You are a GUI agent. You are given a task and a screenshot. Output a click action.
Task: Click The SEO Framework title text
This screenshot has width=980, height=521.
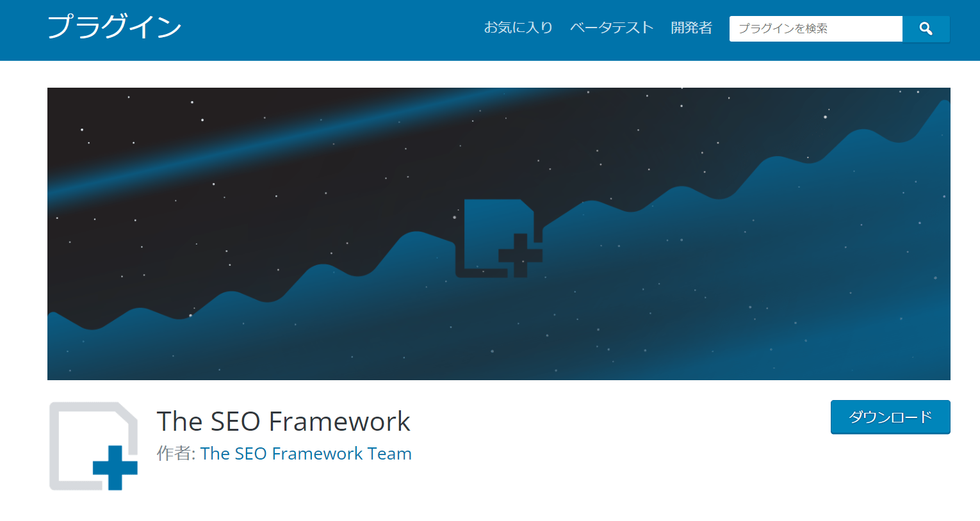tap(283, 422)
